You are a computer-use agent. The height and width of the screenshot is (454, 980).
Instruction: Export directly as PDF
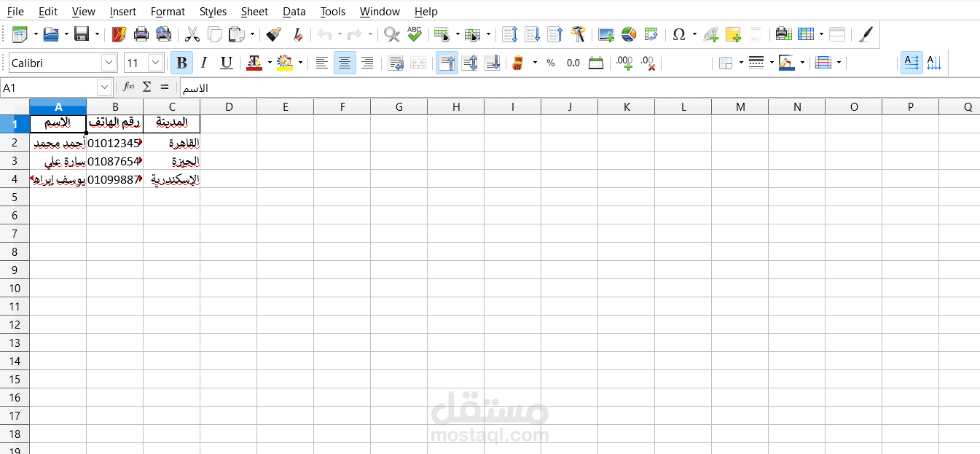coord(119,34)
